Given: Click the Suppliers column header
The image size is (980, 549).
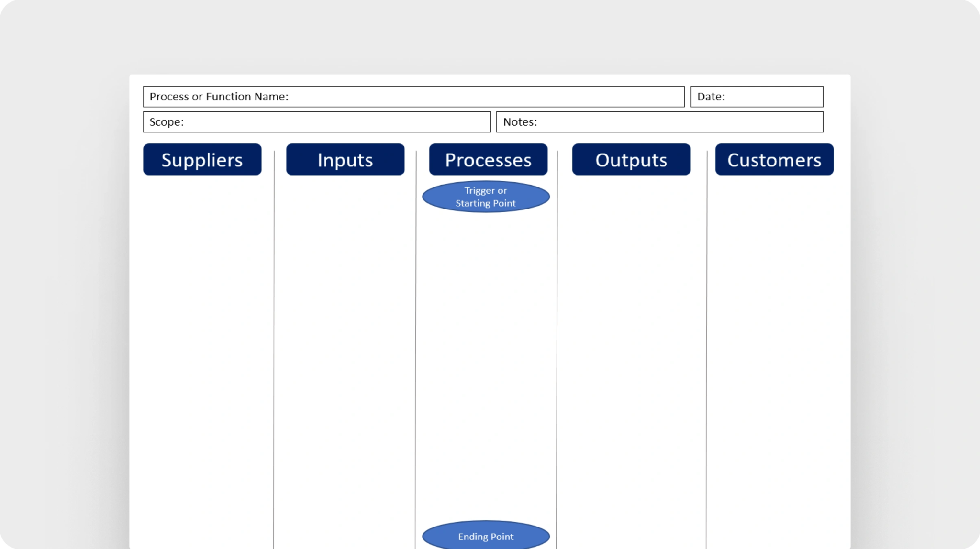Looking at the screenshot, I should 202,160.
